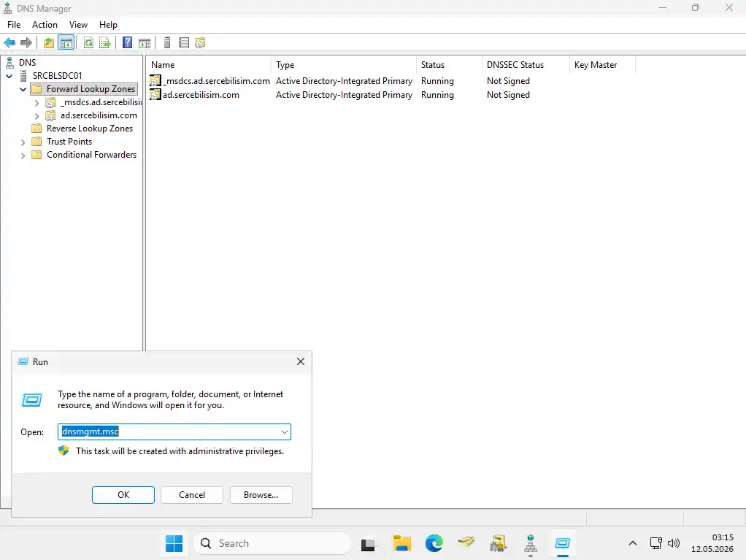Click the server certificate icon on the taskbar

click(x=498, y=543)
